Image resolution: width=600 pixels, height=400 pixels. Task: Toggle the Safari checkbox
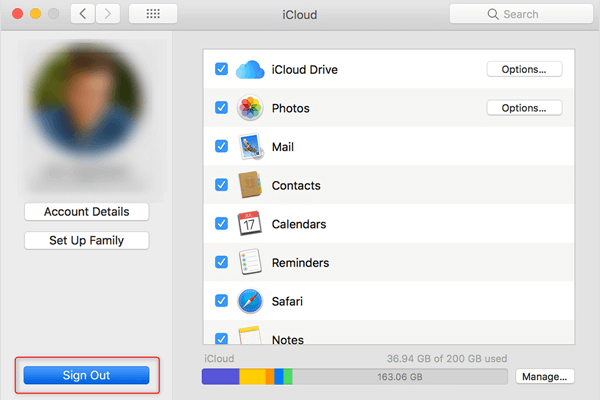click(x=221, y=301)
